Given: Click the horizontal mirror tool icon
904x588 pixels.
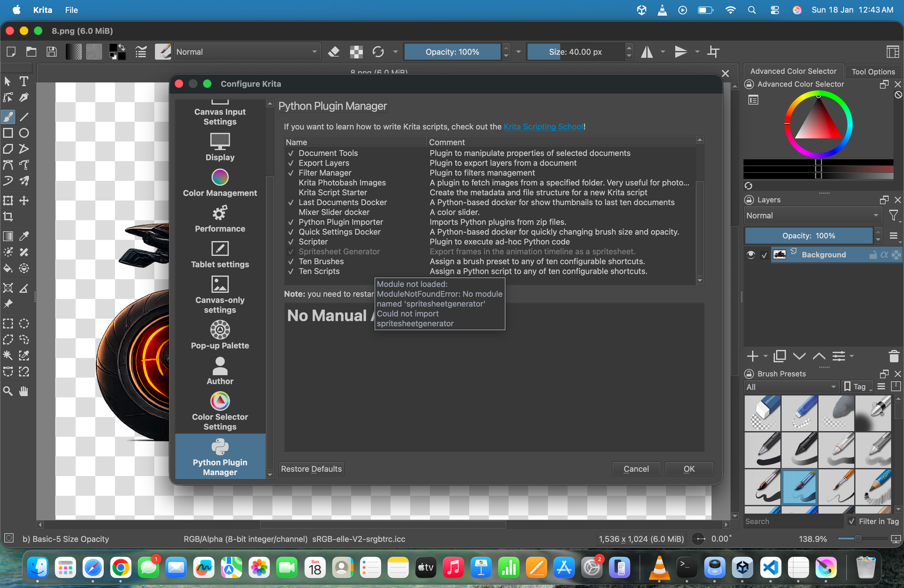Looking at the screenshot, I should click(647, 52).
